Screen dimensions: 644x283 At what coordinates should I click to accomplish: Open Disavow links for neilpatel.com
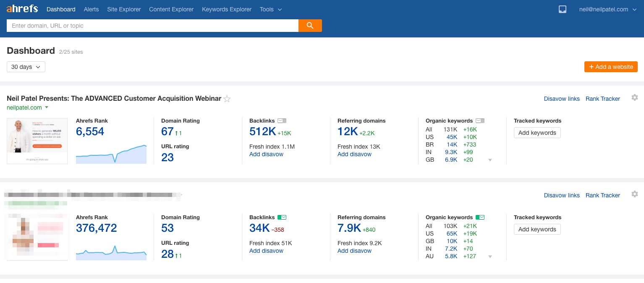(x=562, y=99)
